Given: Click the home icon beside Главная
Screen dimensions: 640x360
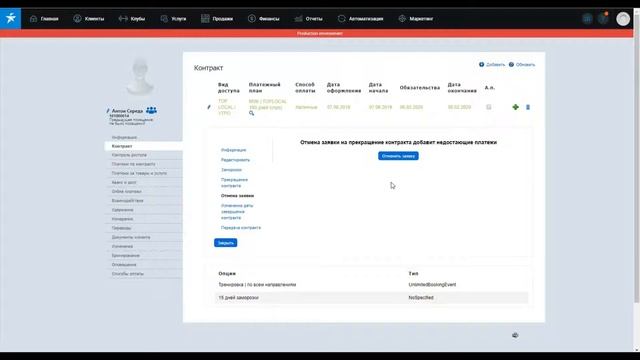Looking at the screenshot, I should (x=33, y=19).
